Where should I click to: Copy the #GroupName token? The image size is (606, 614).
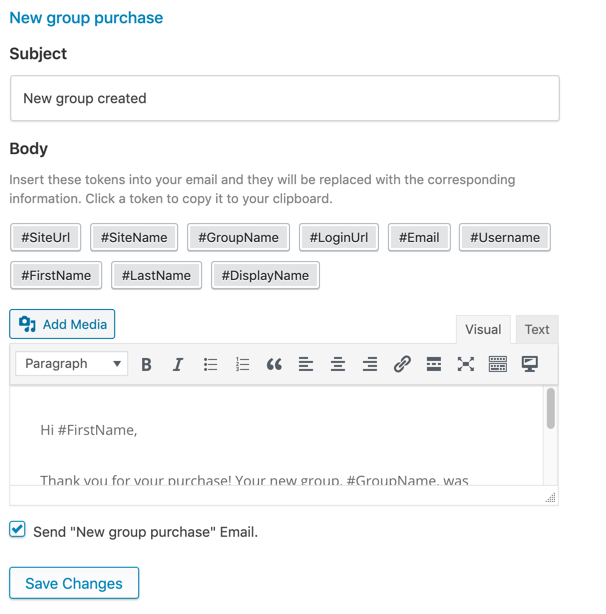pos(238,237)
